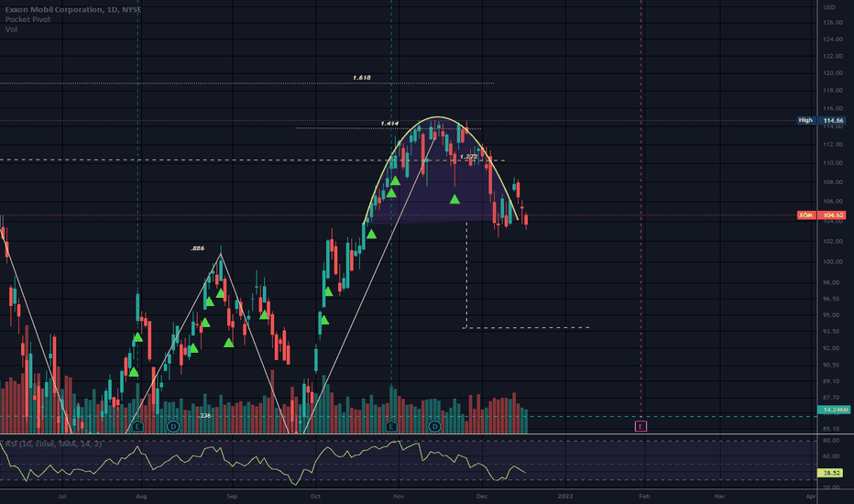Open the earnings E marker in late October
Image resolution: width=854 pixels, height=504 pixels.
pos(391,426)
